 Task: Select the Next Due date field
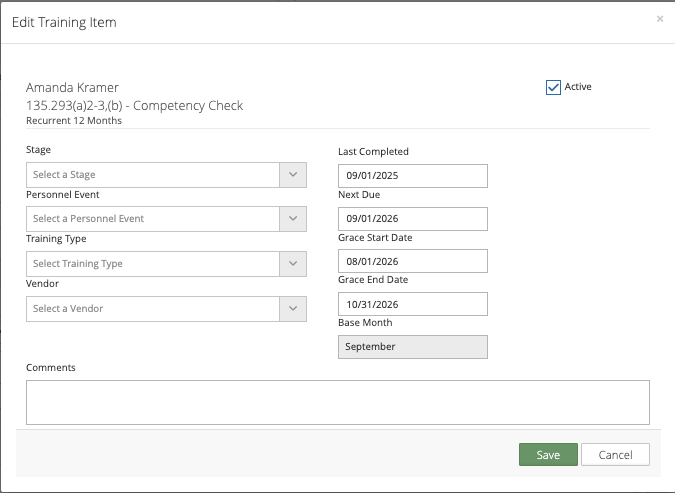(x=412, y=219)
